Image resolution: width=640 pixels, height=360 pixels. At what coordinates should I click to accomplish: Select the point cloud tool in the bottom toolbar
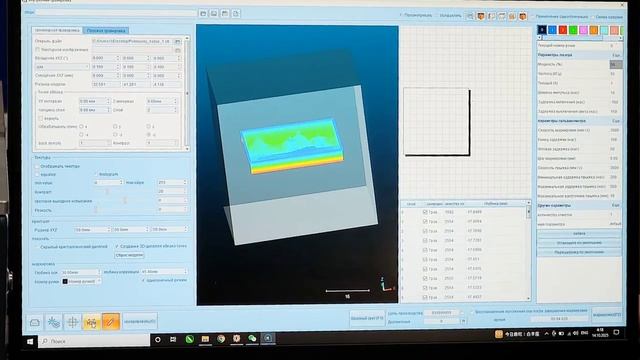[54, 322]
